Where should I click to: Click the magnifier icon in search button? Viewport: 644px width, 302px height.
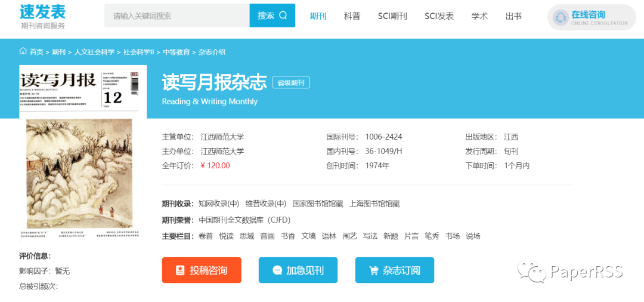point(283,16)
